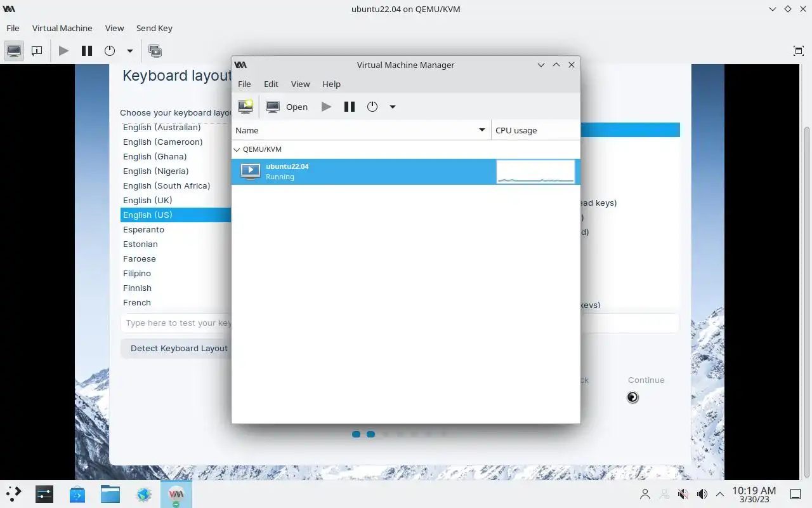Launch the web browser globe taskbar icon

click(x=144, y=494)
